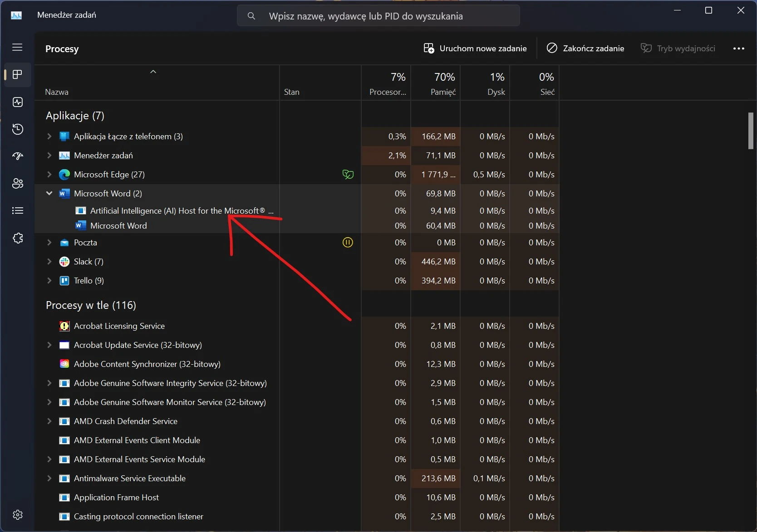Sort by Dysk column header
The width and height of the screenshot is (757, 532).
pos(485,83)
